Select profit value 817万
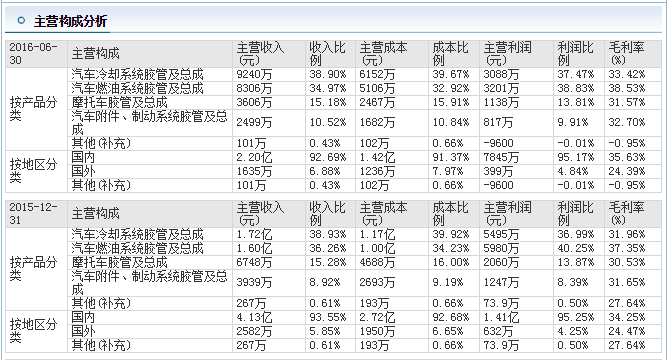Image resolution: width=669 pixels, height=360 pixels. click(498, 122)
